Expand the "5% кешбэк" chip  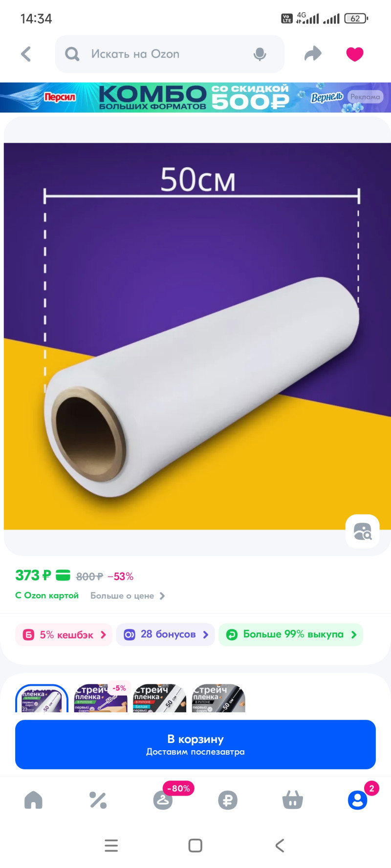pos(64,635)
